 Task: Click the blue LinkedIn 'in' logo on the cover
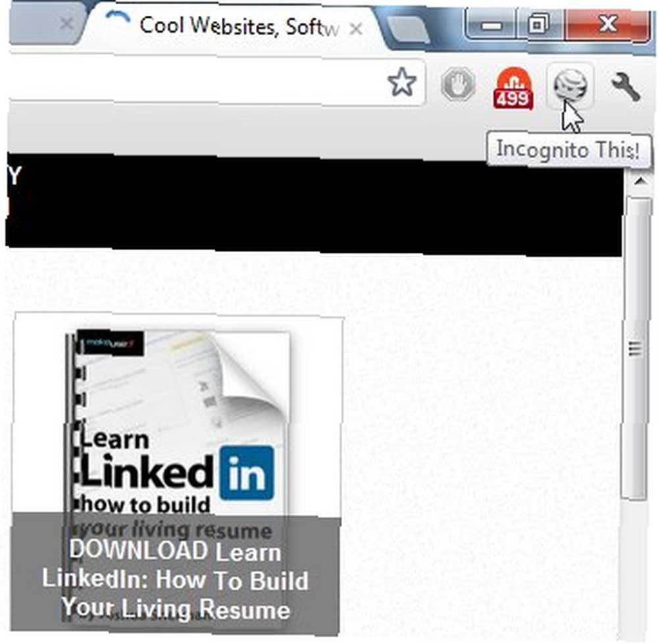click(x=247, y=473)
